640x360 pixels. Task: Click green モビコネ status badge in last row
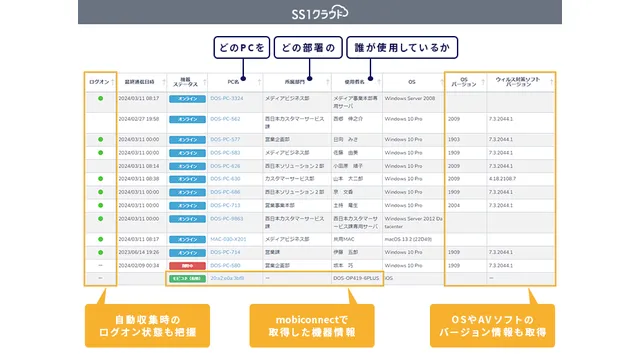(x=187, y=279)
